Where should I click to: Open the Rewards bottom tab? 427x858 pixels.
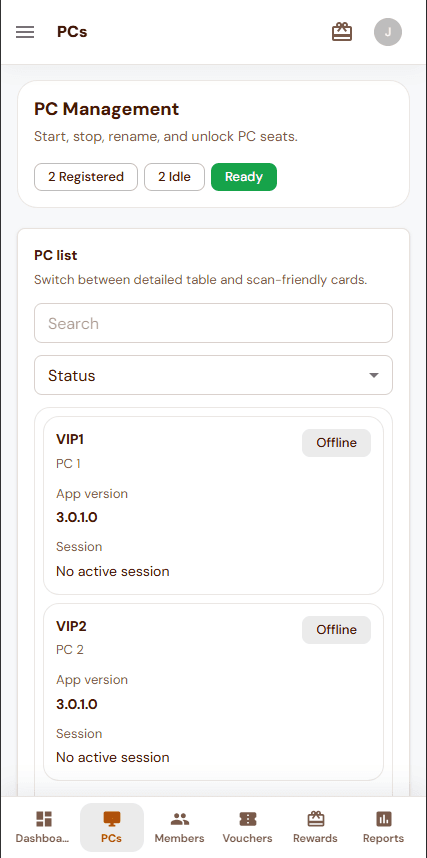click(x=315, y=827)
